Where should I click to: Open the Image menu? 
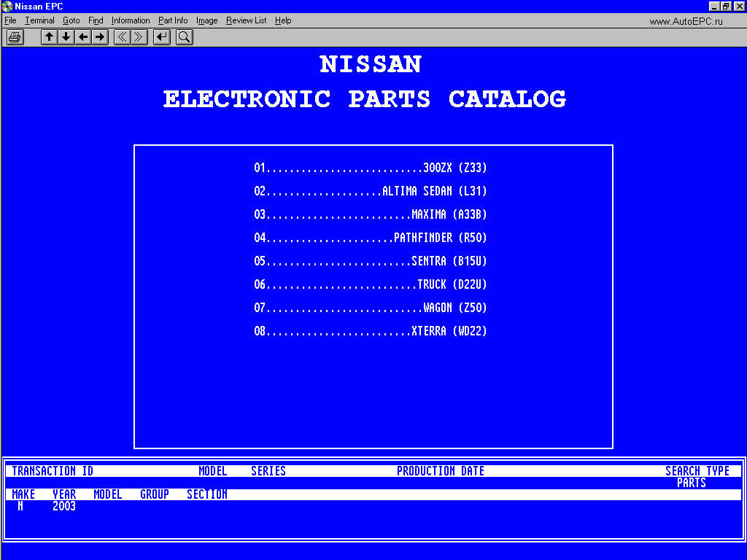(x=206, y=20)
